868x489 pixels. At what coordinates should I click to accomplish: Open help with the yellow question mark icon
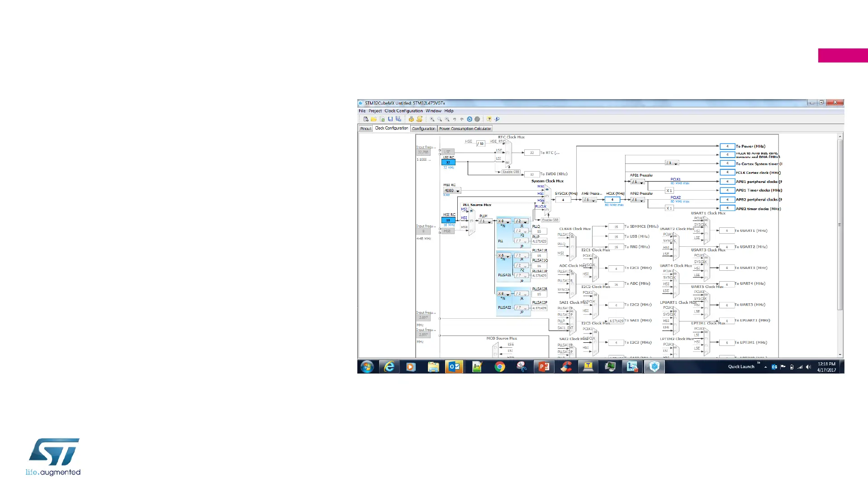pyautogui.click(x=489, y=119)
